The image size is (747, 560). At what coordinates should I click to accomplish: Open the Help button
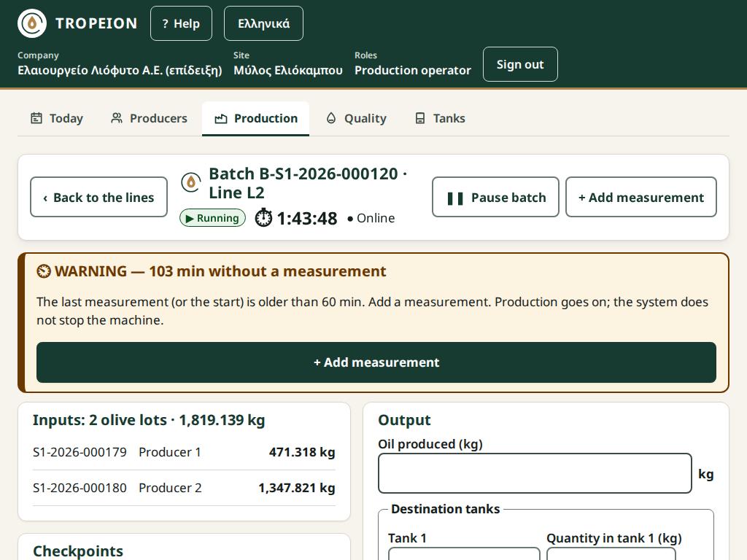coord(181,23)
